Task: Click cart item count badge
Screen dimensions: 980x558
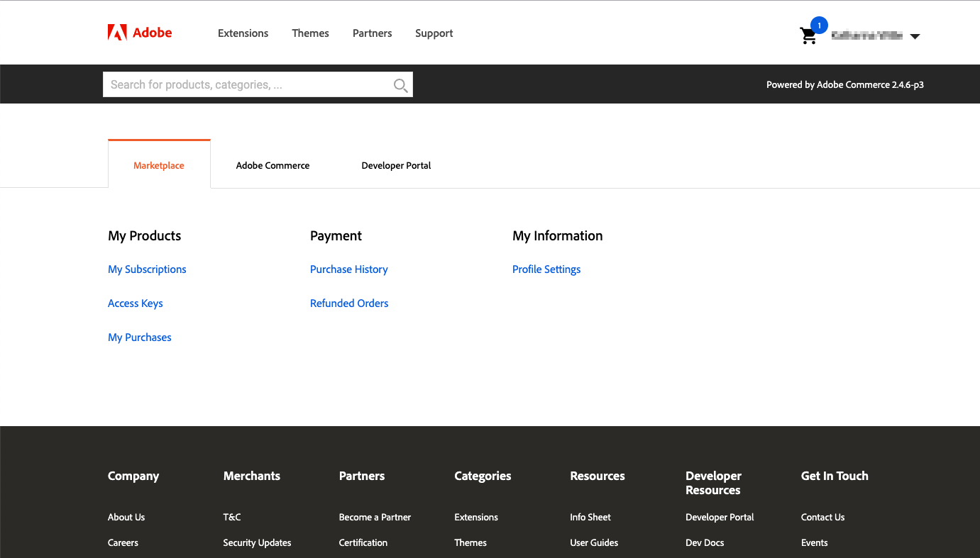Action: coord(819,26)
